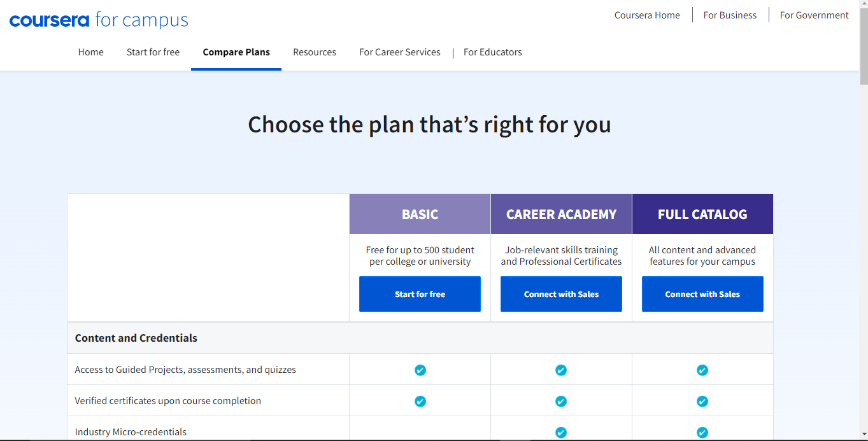Visit the Coursera Home link
Viewport: 868px width, 441px height.
point(647,15)
